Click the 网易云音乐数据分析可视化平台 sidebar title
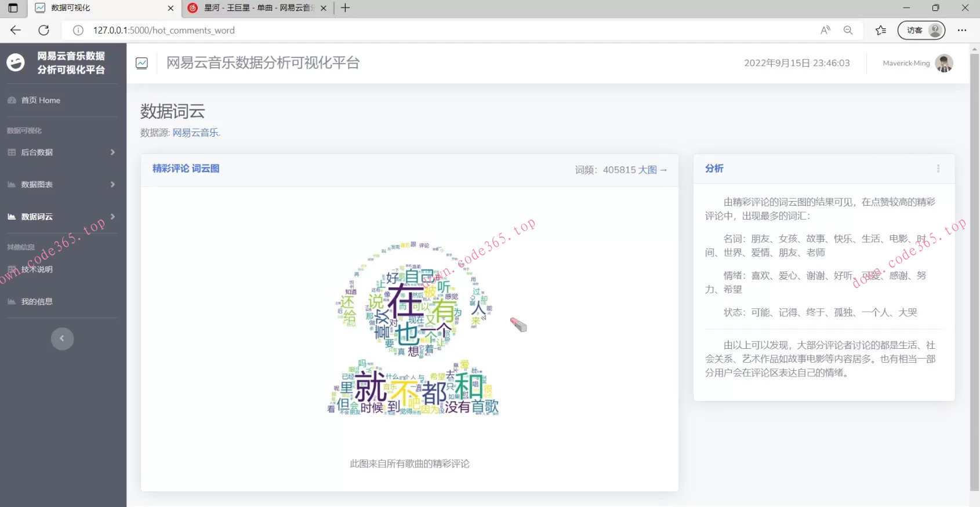 coord(71,63)
